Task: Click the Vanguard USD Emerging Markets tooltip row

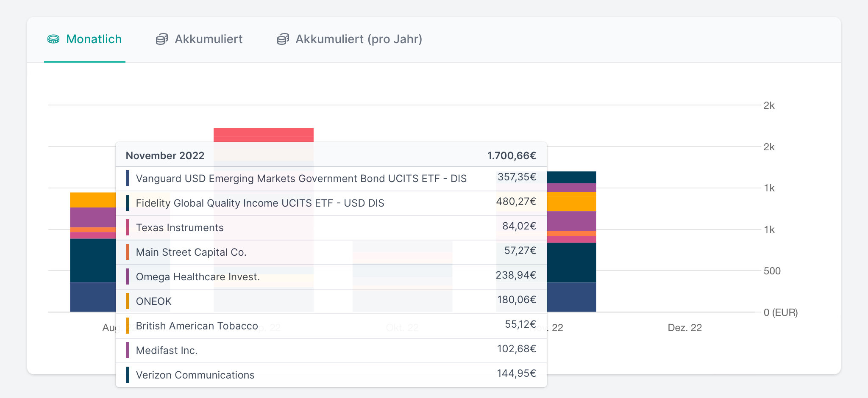Action: click(x=301, y=179)
